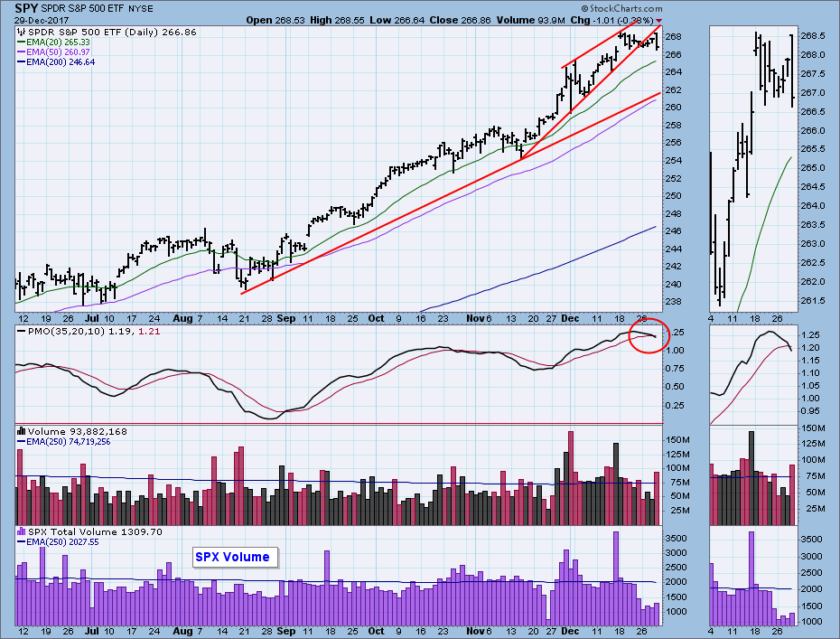The height and width of the screenshot is (639, 840).
Task: Click the Volume 93,882,168 legend label
Action: (78, 431)
